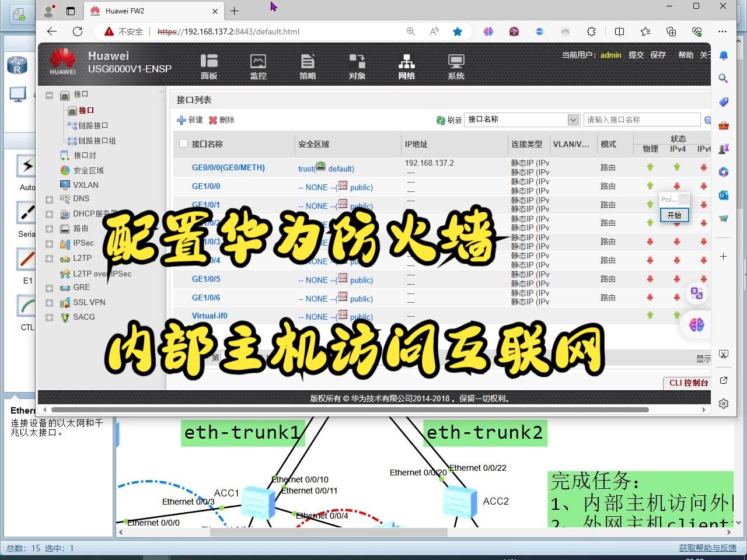The width and height of the screenshot is (747, 560).
Task: Click the interface name search input field
Action: [x=642, y=120]
